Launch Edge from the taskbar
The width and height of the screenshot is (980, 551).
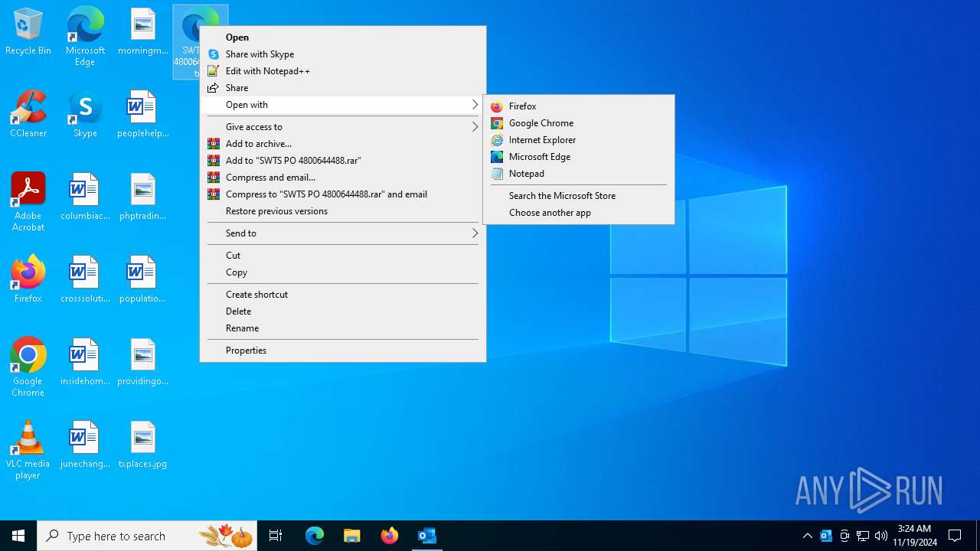pyautogui.click(x=315, y=536)
